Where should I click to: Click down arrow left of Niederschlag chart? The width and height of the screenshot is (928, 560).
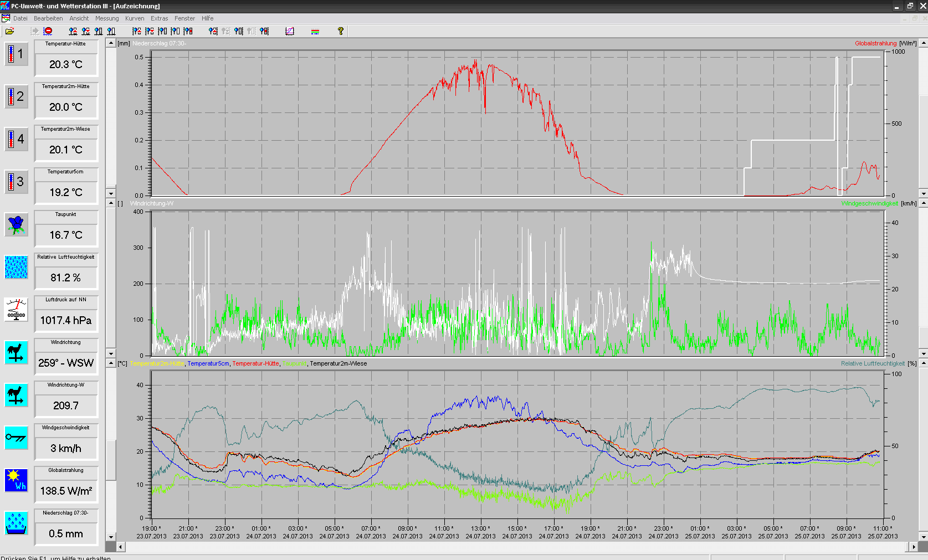pyautogui.click(x=111, y=194)
